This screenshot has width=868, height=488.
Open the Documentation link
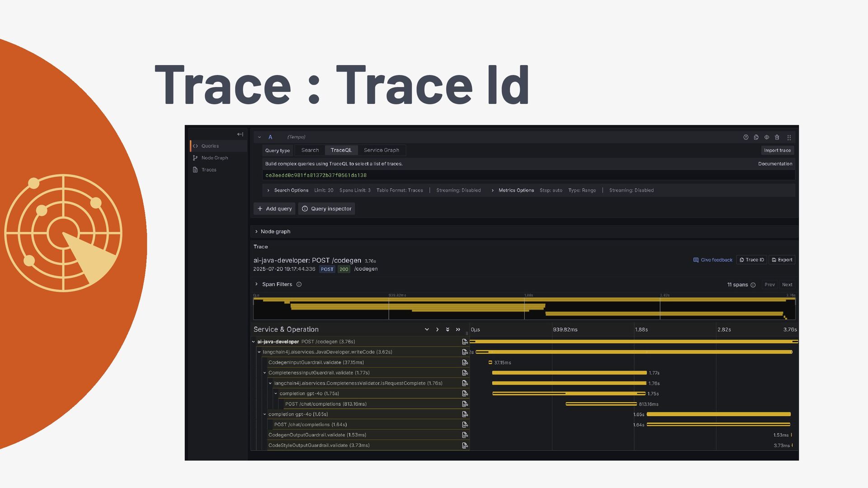tap(775, 164)
